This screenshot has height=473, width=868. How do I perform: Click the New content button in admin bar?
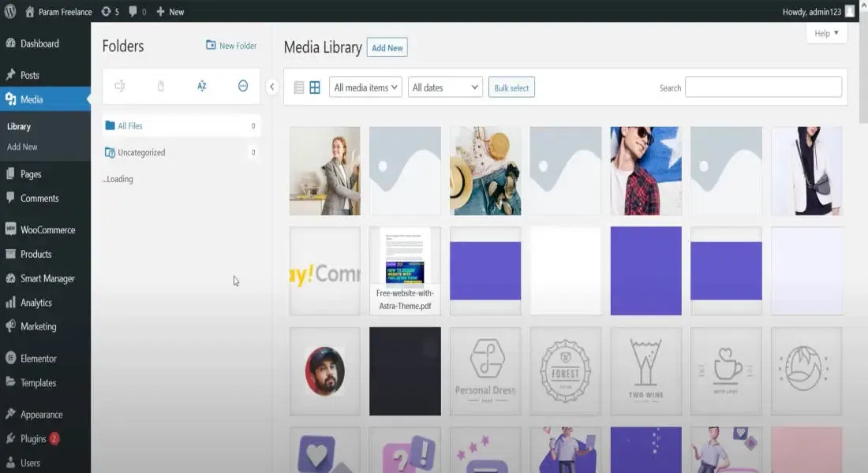click(170, 12)
